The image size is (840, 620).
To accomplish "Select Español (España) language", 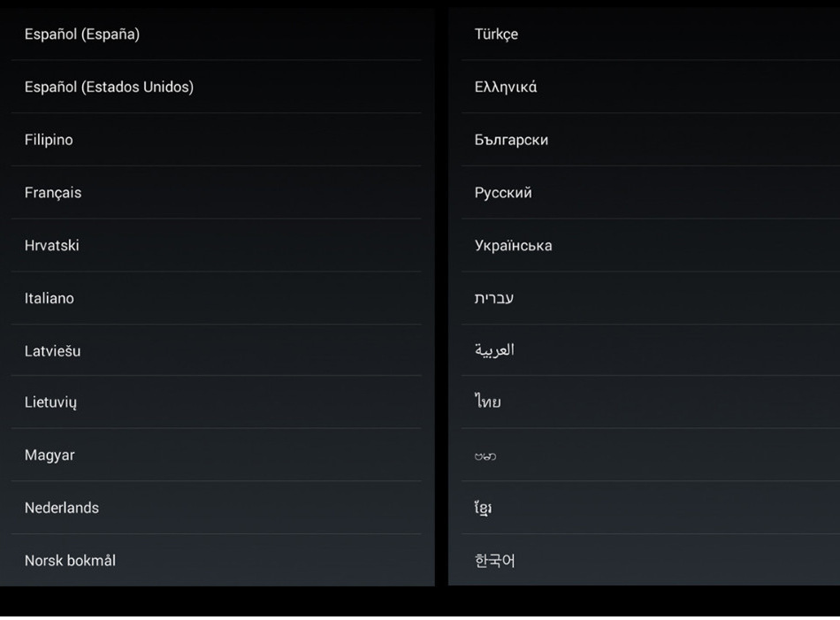I will point(82,34).
